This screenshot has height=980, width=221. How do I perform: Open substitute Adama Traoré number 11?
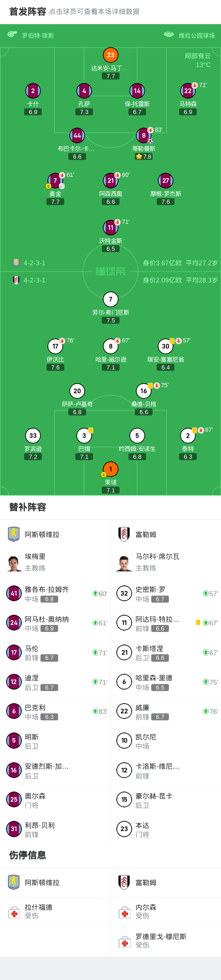[x=166, y=623]
